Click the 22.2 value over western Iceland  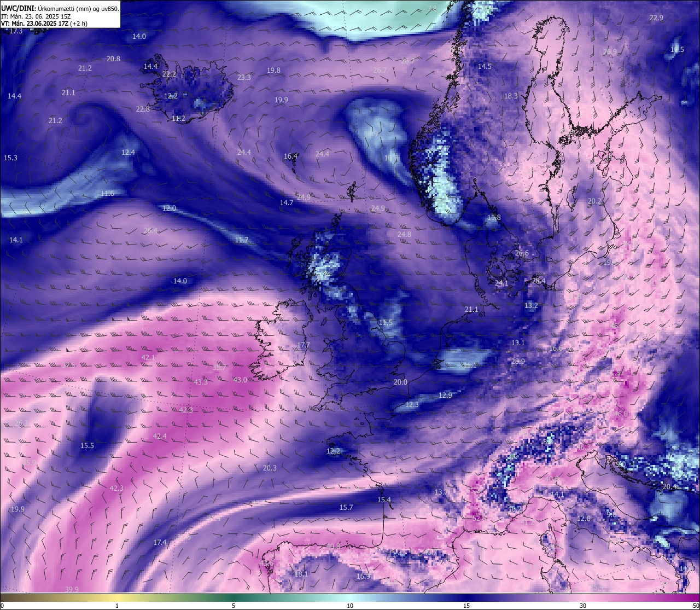point(169,74)
